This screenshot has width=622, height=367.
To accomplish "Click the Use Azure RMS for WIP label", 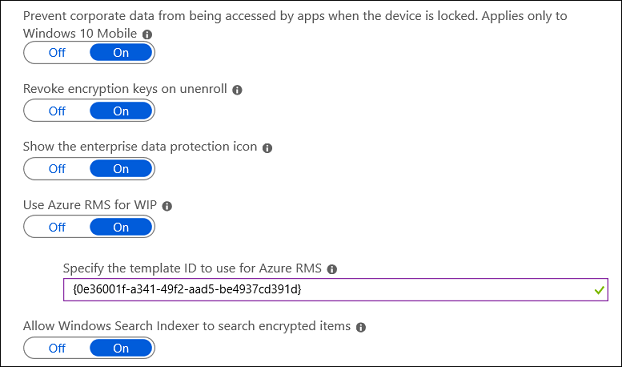I will pyautogui.click(x=90, y=205).
